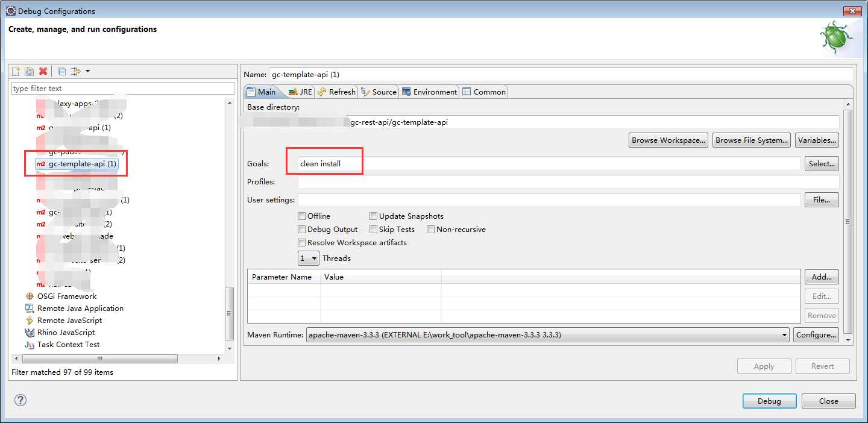This screenshot has height=423, width=868.
Task: Click the help question mark icon
Action: click(20, 400)
